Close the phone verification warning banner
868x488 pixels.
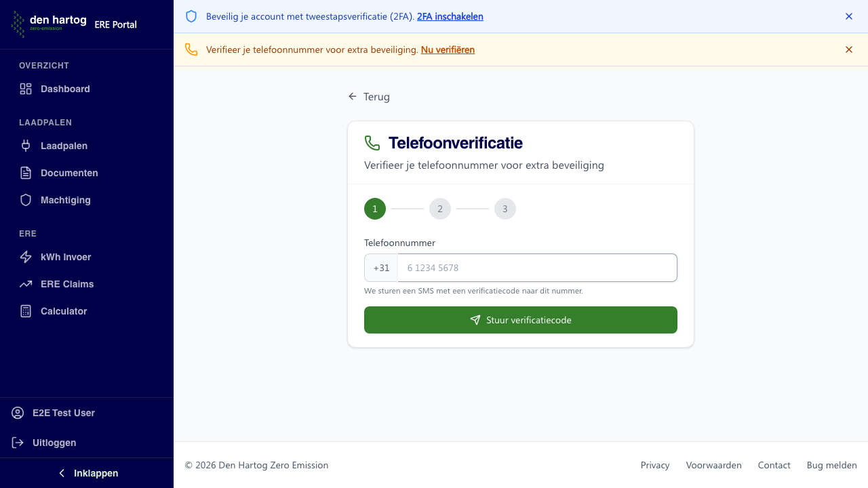[849, 49]
